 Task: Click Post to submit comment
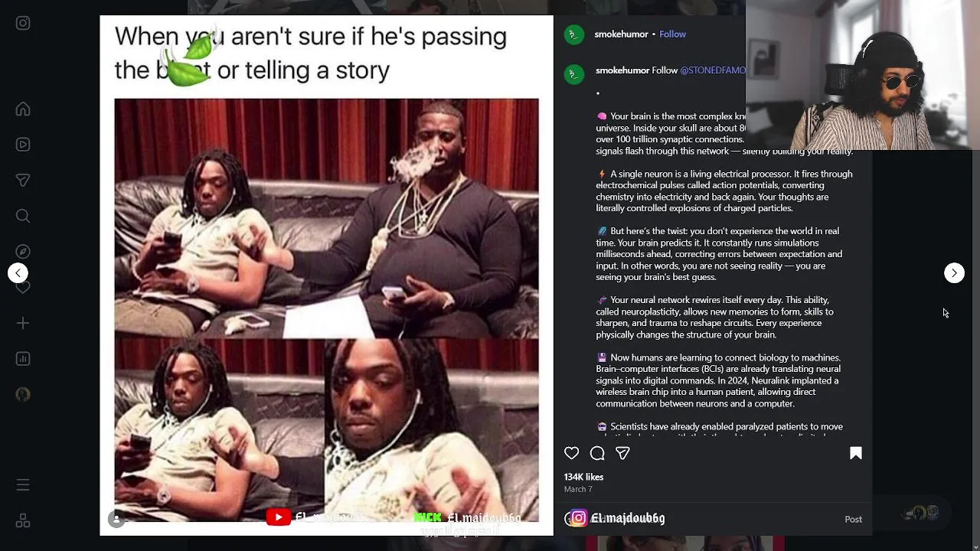click(x=853, y=519)
